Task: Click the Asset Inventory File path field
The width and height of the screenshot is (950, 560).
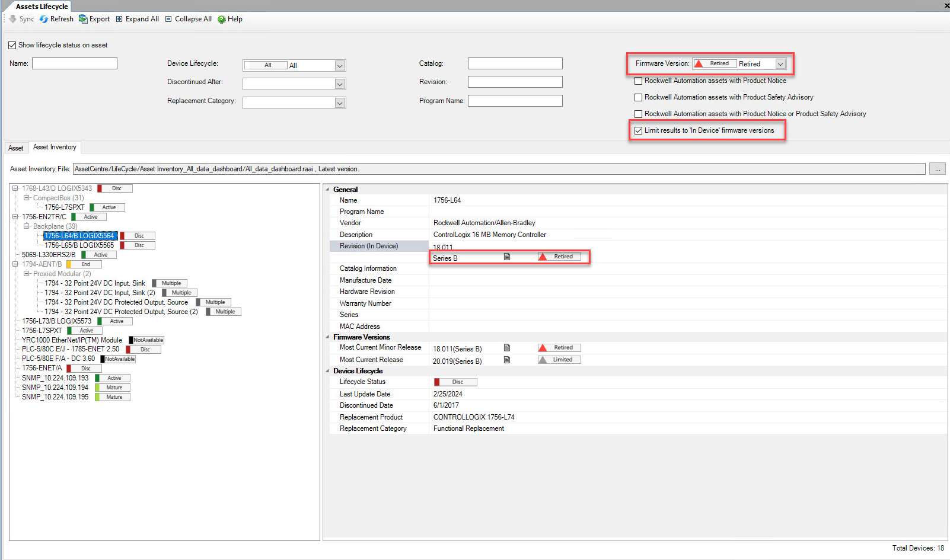Action: 499,169
